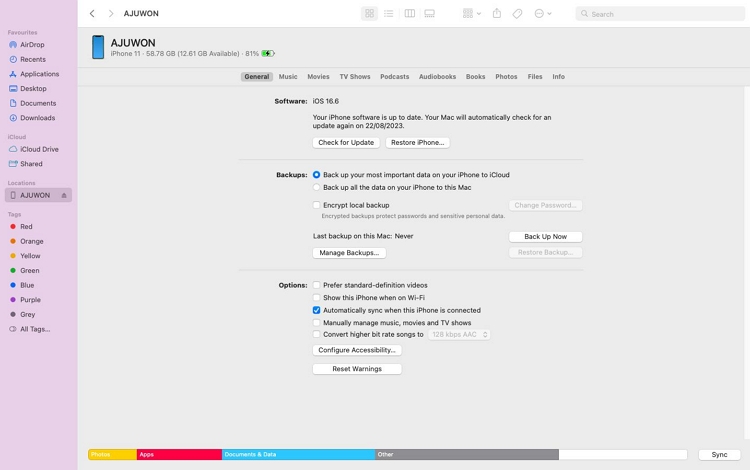Open the 128 kbps AAC bitrate dropdown
The image size is (750, 470).
[459, 335]
